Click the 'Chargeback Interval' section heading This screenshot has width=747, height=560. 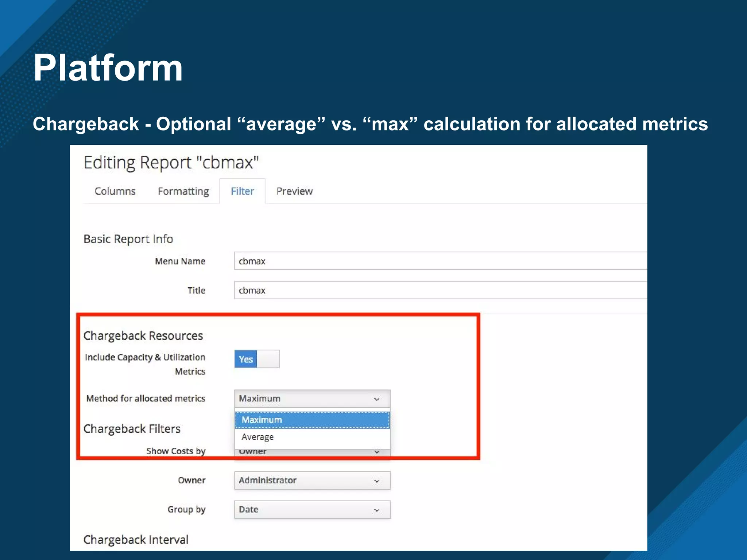click(136, 540)
